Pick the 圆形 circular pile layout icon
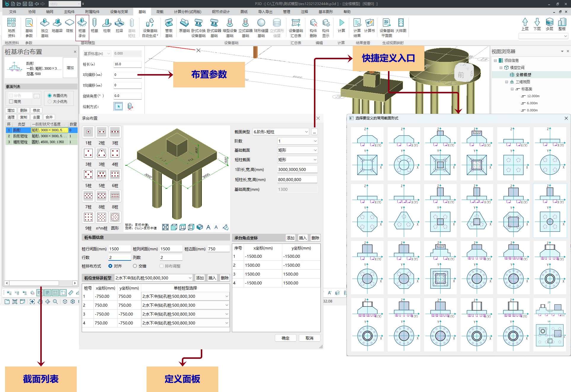Viewport: 571px width, 392px height. [x=115, y=217]
